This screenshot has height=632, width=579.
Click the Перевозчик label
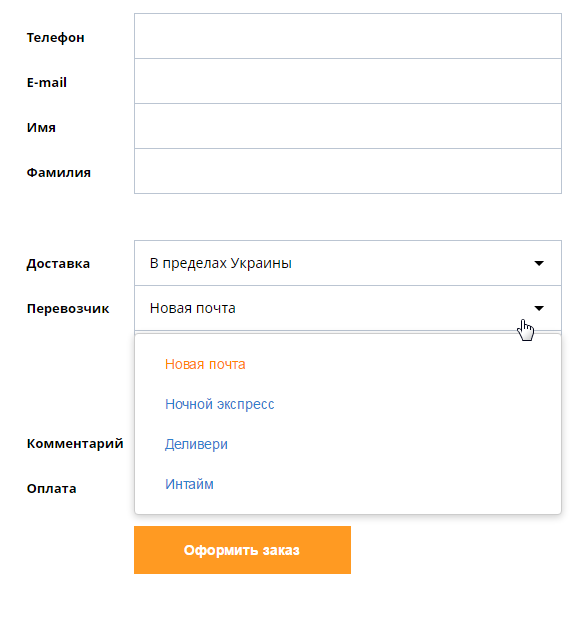click(68, 309)
